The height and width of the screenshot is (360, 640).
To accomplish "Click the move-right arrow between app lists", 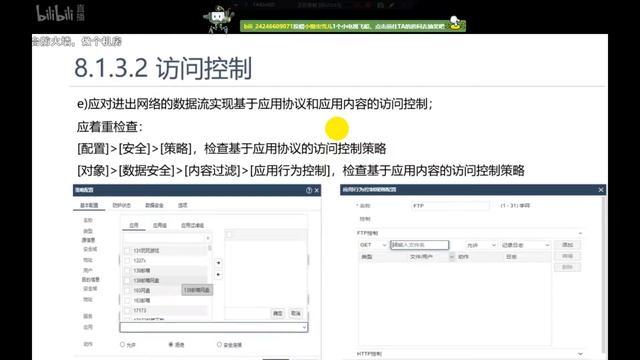I will click(218, 263).
